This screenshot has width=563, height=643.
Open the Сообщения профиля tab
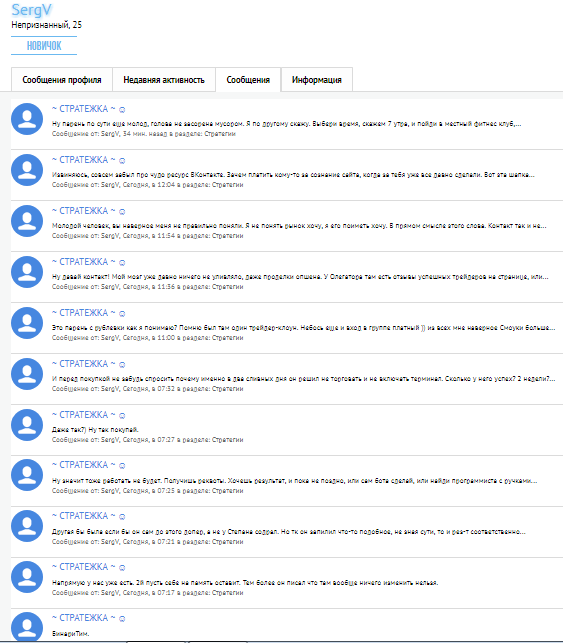(62, 80)
